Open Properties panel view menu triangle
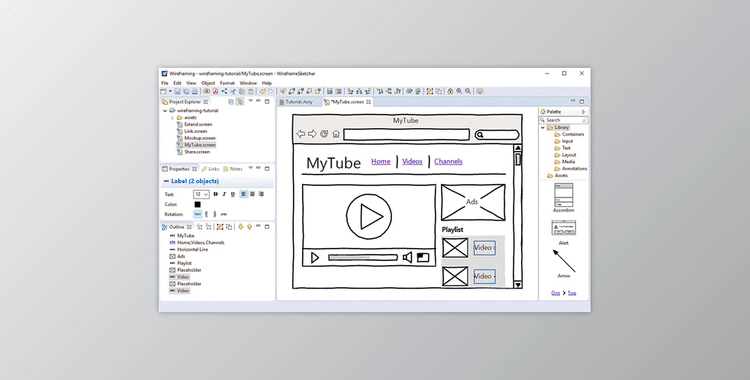 [x=251, y=168]
